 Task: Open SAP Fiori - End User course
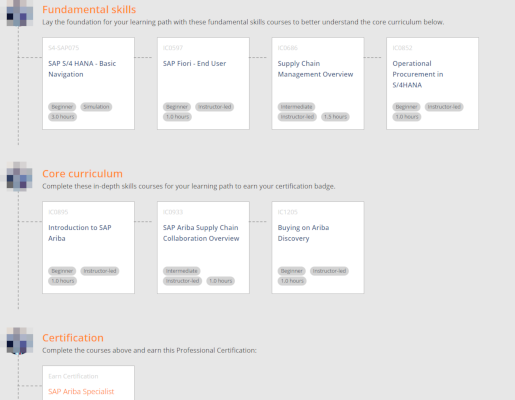click(194, 63)
